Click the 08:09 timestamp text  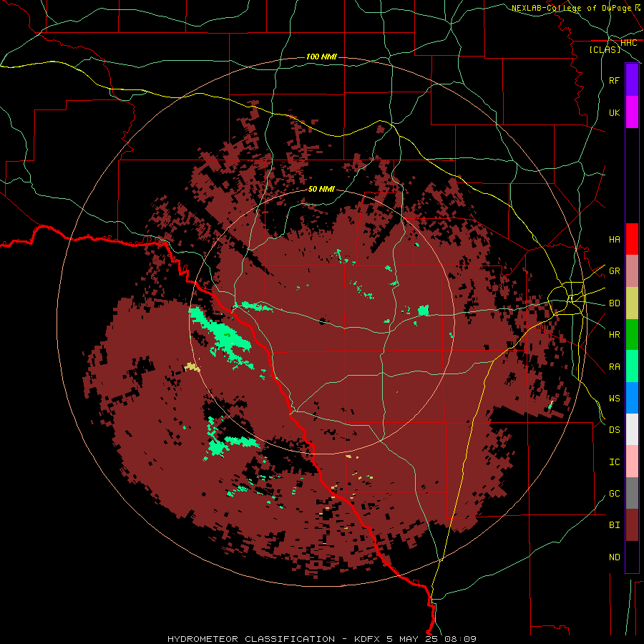tap(459, 639)
